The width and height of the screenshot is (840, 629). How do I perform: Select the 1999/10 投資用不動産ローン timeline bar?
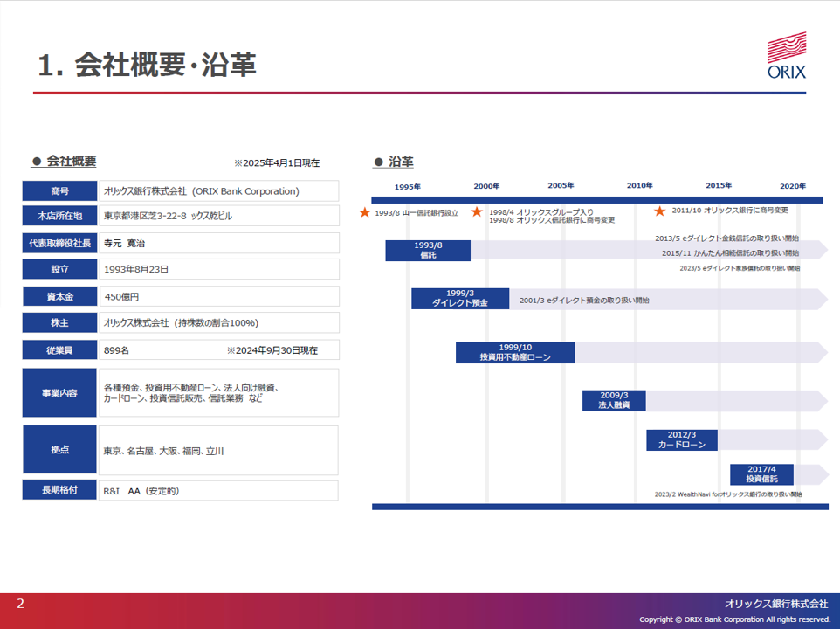(515, 353)
